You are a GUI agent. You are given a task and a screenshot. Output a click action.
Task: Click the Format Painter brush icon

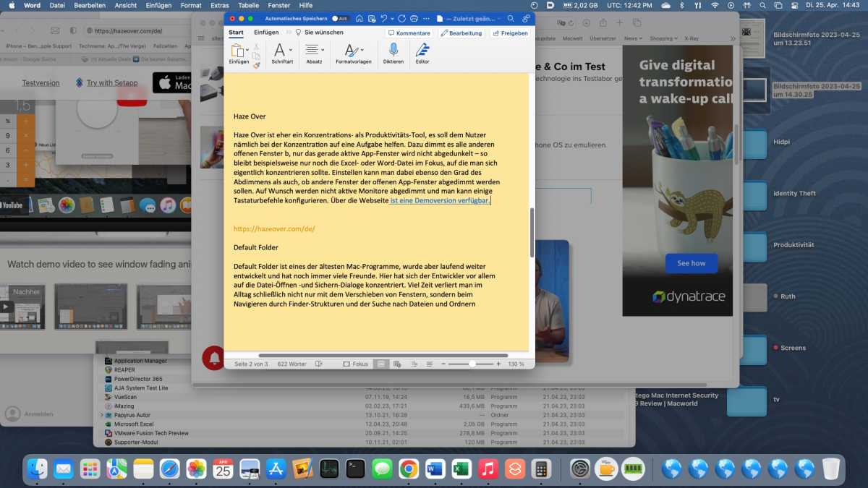tap(256, 64)
